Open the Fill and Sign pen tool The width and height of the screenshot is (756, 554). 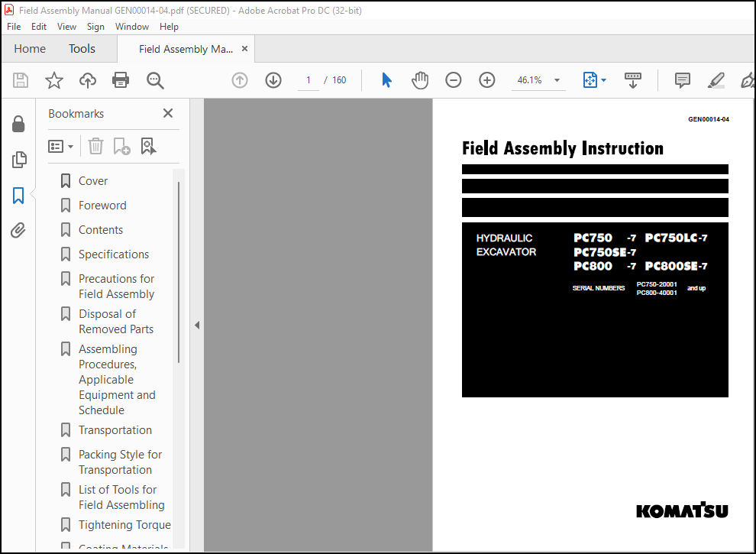click(748, 80)
